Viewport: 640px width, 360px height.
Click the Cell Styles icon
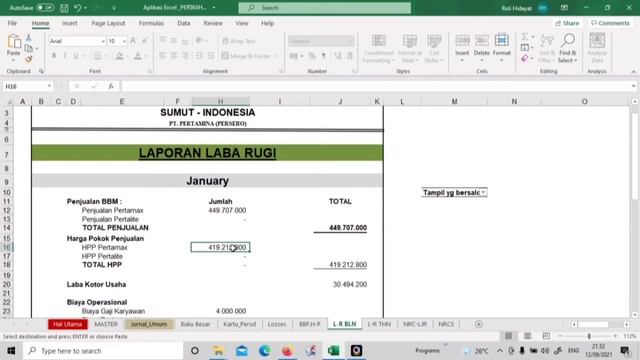point(434,41)
